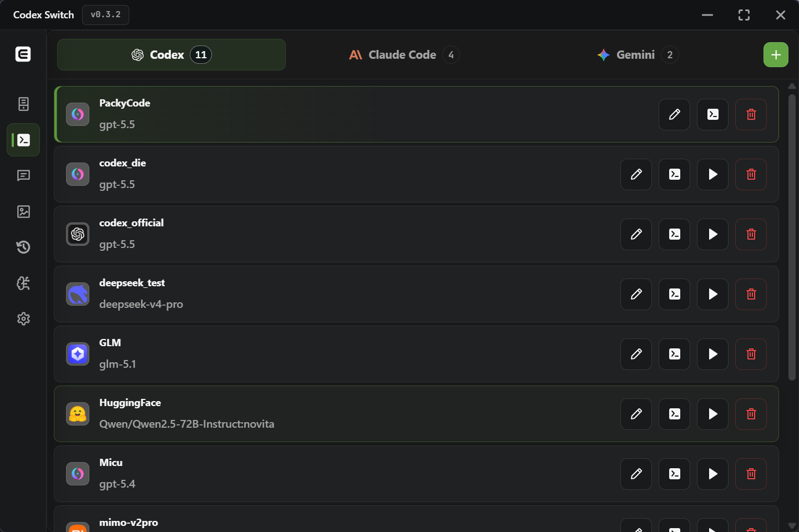The height and width of the screenshot is (532, 799).
Task: Open the settings gear in sidebar
Action: click(x=23, y=318)
